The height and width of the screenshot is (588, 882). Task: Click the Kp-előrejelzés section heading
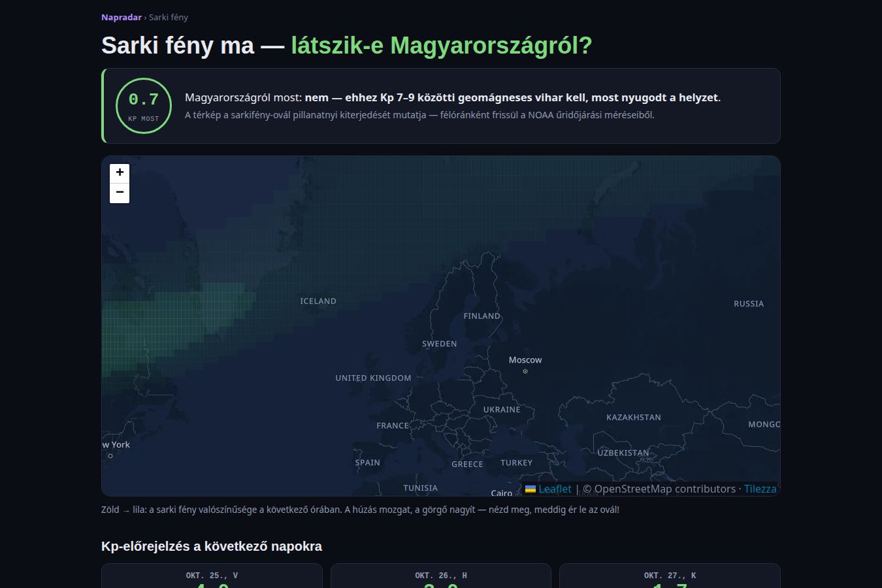212,546
